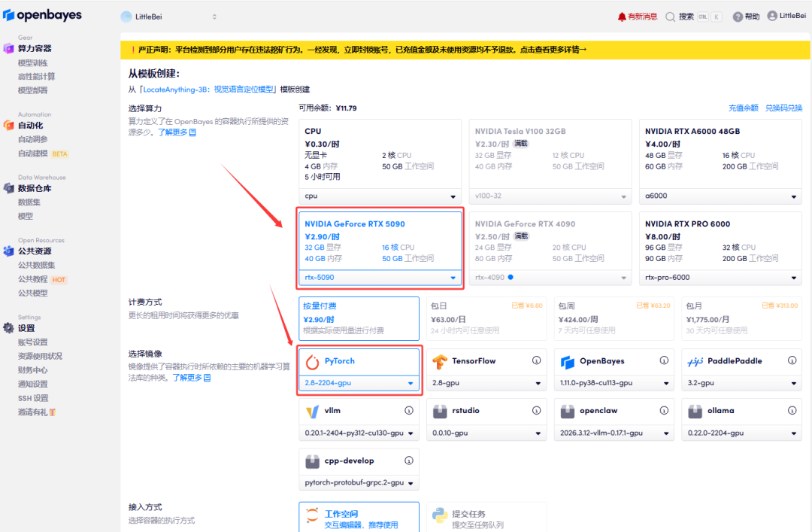The width and height of the screenshot is (812, 532).
Task: Open 模型部署 in the sidebar
Action: (32, 90)
